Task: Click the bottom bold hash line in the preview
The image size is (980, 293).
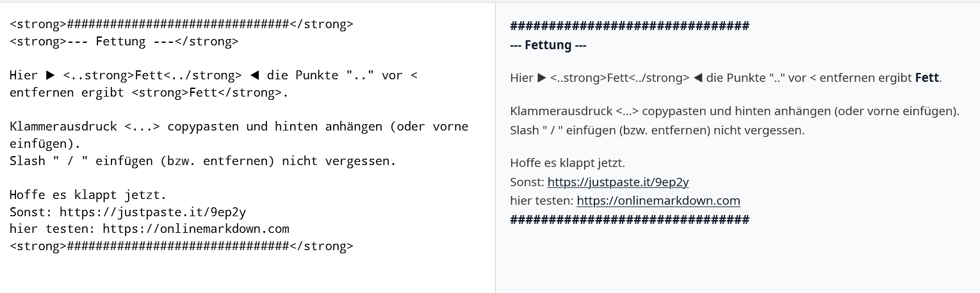Action: point(629,219)
